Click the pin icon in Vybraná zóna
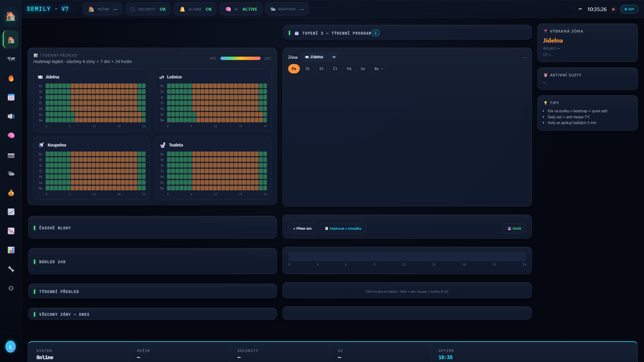Viewport: 644px width, 362px height. [546, 31]
